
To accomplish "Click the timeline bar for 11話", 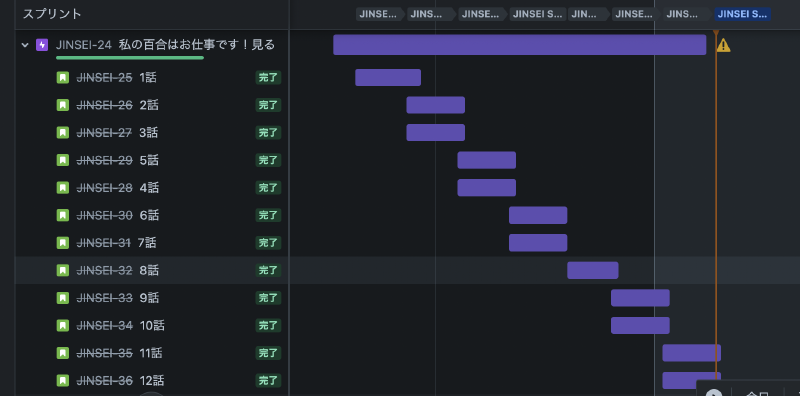I will 691,353.
